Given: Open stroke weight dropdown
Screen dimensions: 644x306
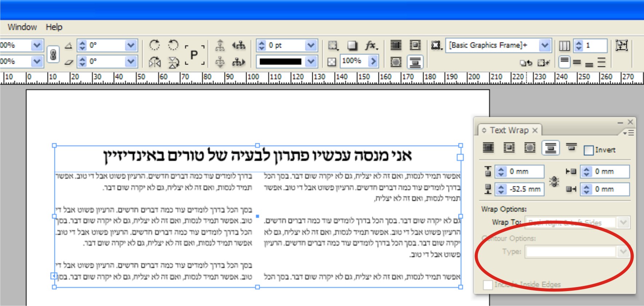Looking at the screenshot, I should coord(311,45).
